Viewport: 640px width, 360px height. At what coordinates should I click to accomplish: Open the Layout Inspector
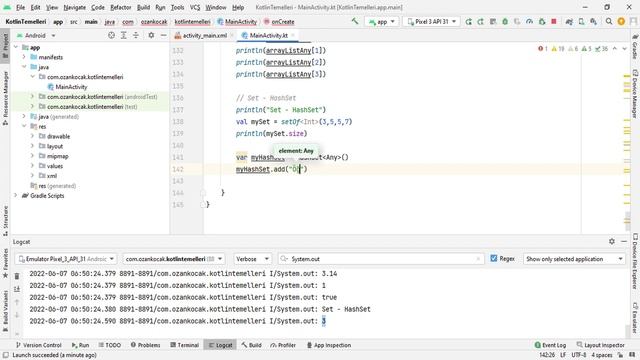click(600, 345)
